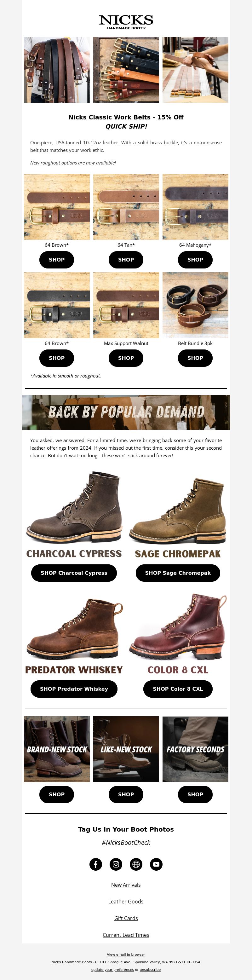Open the Brand-New Stock image tile
This screenshot has width=252, height=980.
click(x=57, y=749)
